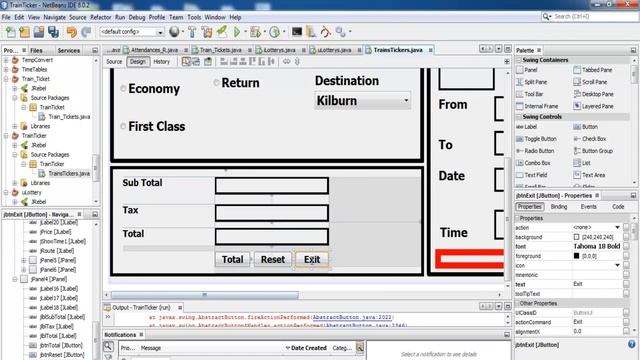Open AbstractButton.java:2022 stack trace link
Screen dimensions: 640x360
[x=352, y=317]
